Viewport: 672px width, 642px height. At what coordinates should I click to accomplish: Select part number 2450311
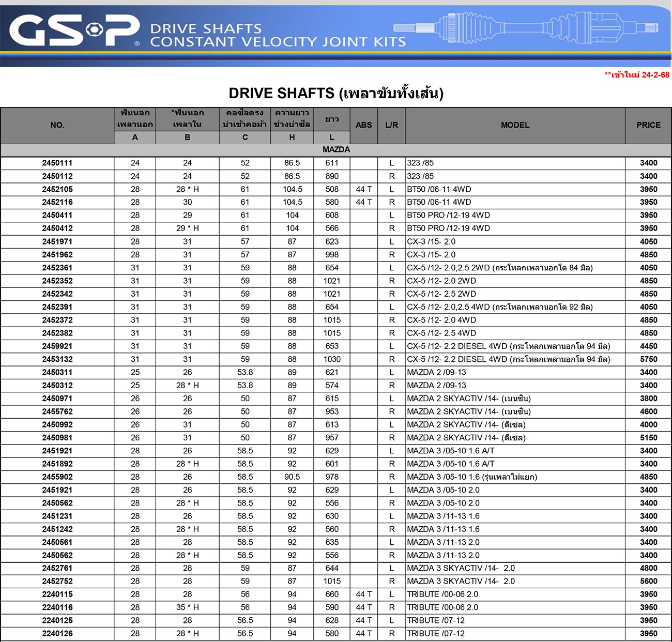click(57, 372)
